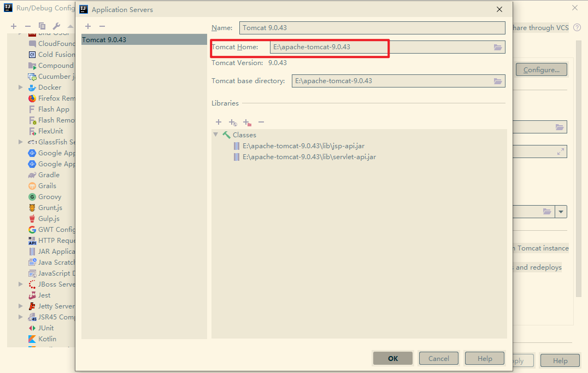Add library with plus icon under Libraries

(x=219, y=122)
